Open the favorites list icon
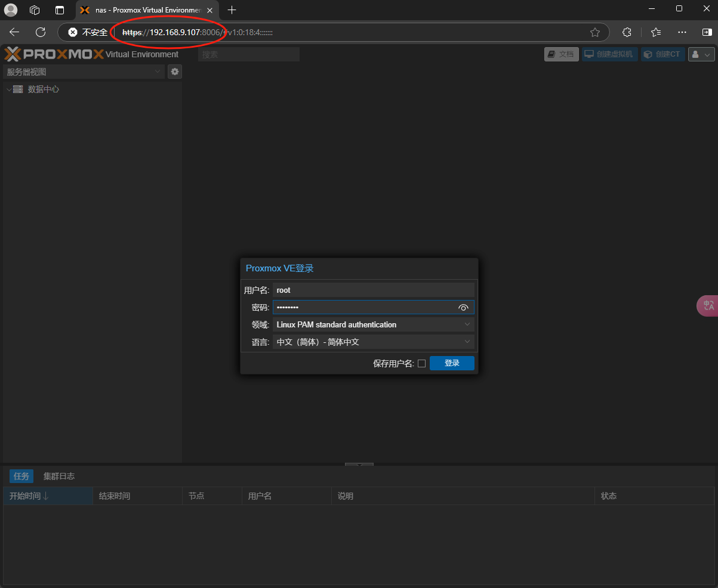Screen dimensions: 718x588 [x=656, y=32]
